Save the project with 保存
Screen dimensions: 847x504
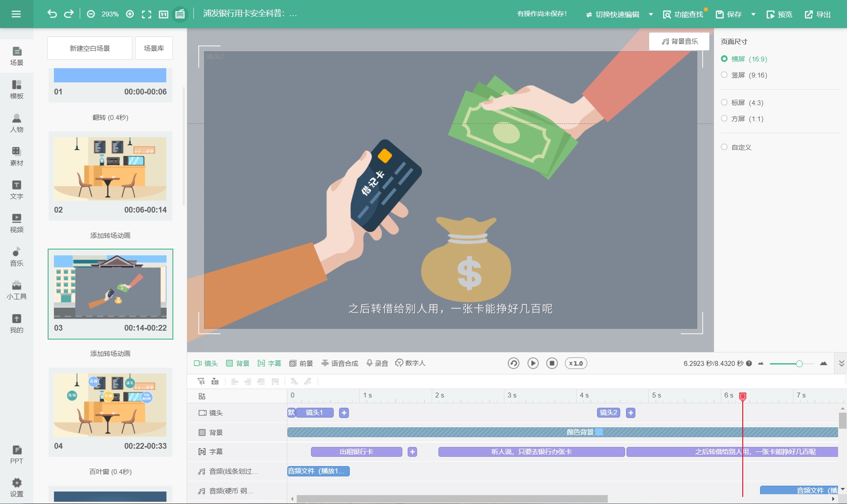point(728,14)
